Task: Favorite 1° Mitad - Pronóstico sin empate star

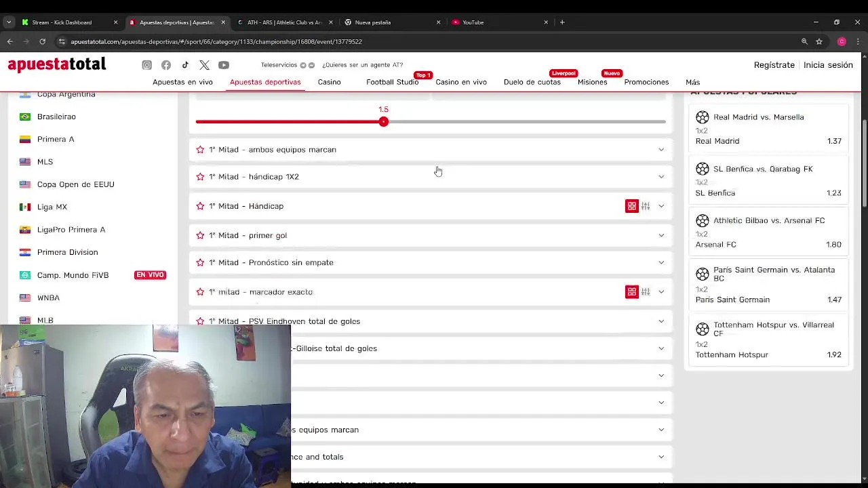Action: click(x=200, y=262)
